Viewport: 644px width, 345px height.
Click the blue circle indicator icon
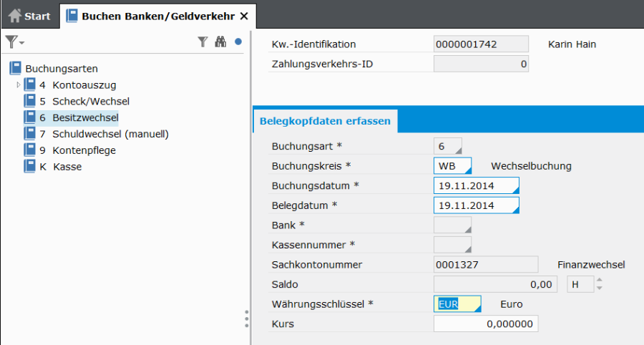click(x=238, y=42)
